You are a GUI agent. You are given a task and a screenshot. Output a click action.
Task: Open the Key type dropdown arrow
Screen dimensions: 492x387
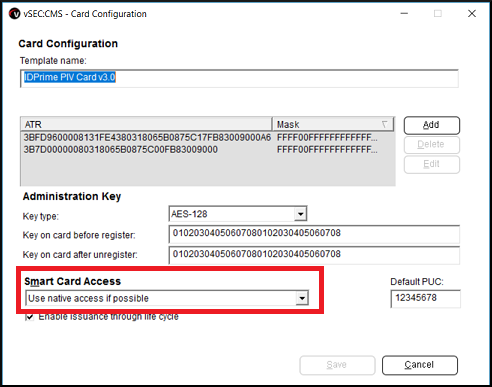(300, 214)
